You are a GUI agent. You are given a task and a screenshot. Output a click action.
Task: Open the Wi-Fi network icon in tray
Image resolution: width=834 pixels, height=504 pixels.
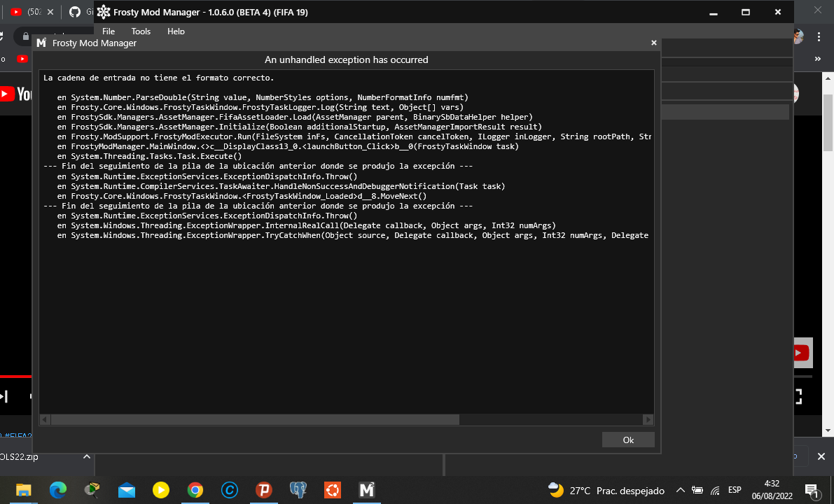tap(716, 490)
